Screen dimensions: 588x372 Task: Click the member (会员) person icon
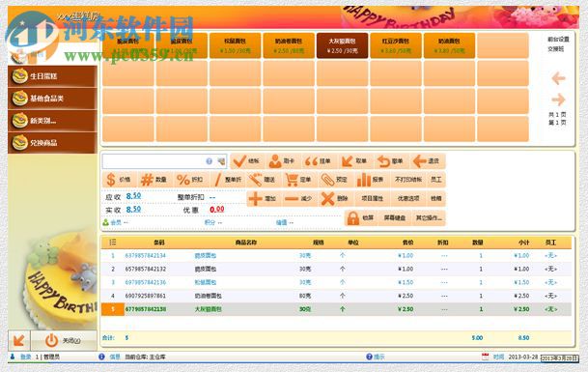click(106, 222)
